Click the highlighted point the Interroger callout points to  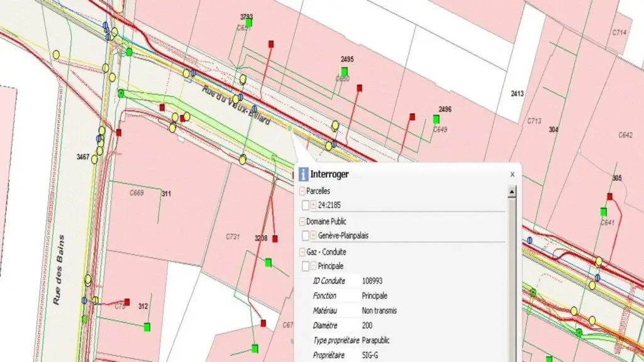[x=289, y=128]
